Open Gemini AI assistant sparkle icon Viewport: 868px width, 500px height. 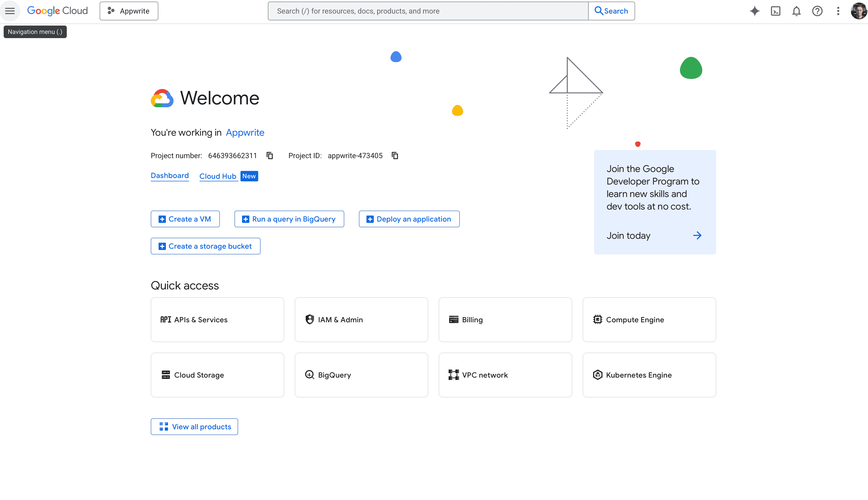[754, 11]
